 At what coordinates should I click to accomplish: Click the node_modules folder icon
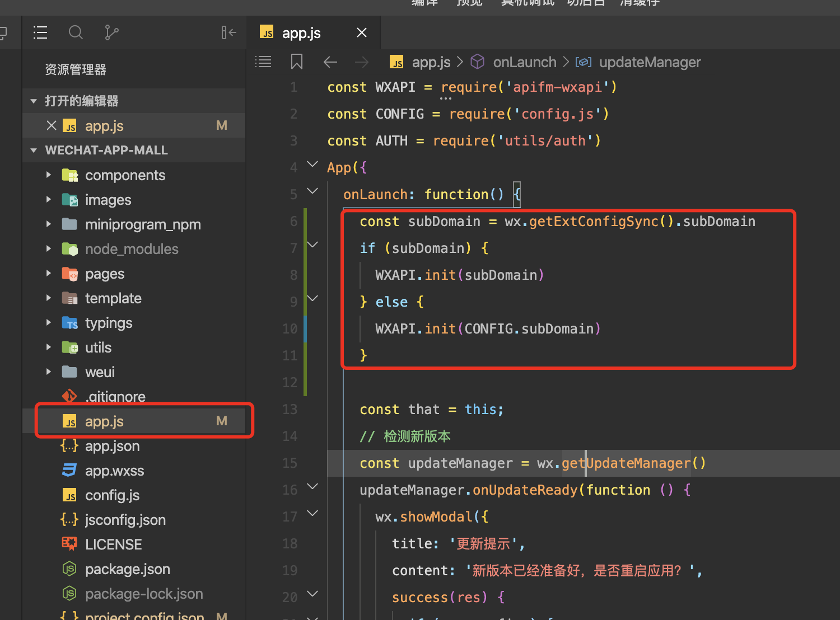(69, 249)
